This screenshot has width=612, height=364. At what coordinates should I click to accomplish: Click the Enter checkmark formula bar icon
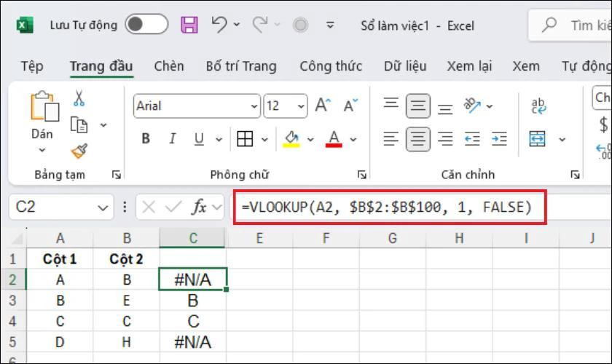pyautogui.click(x=173, y=207)
